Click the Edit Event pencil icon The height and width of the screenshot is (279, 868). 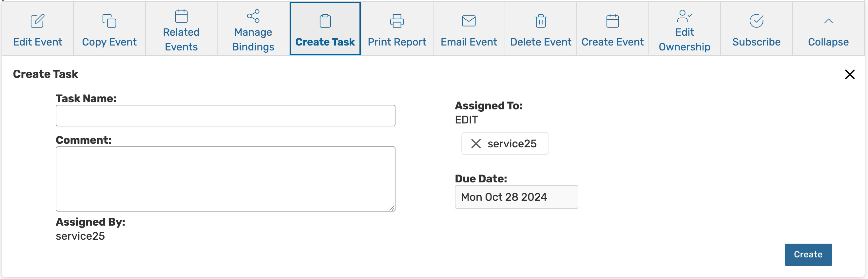(x=37, y=21)
